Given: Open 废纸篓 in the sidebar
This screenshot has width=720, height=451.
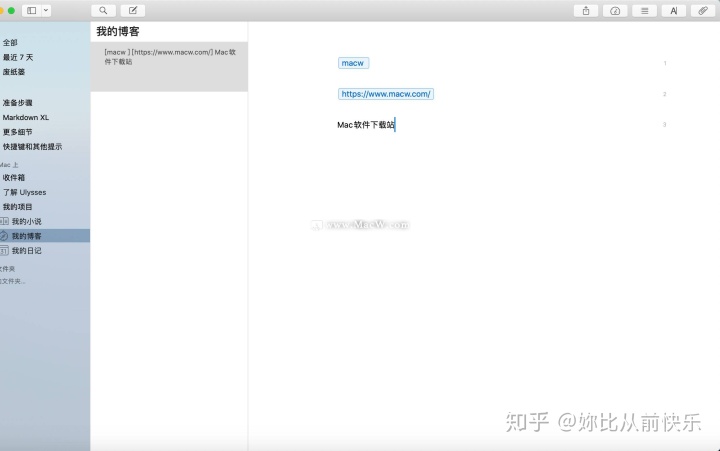Looking at the screenshot, I should (14, 72).
